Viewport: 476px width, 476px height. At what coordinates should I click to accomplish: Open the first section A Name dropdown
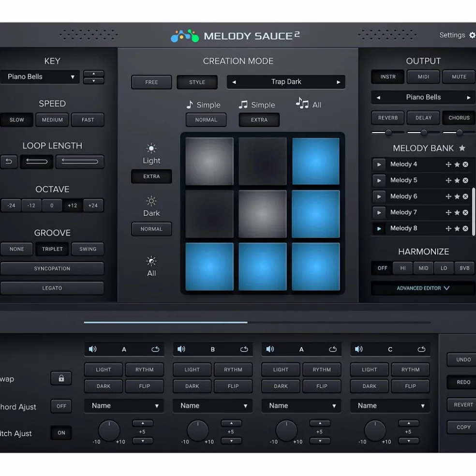pos(124,406)
